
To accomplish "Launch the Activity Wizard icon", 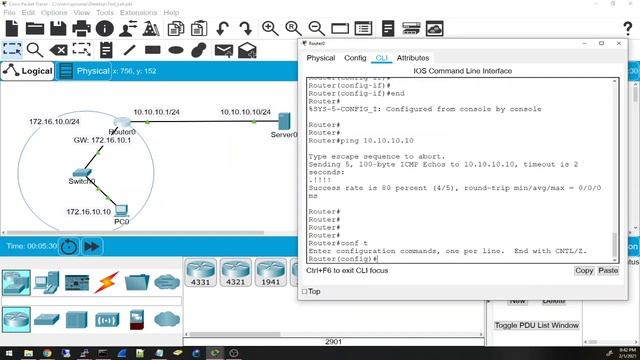I will [151, 29].
